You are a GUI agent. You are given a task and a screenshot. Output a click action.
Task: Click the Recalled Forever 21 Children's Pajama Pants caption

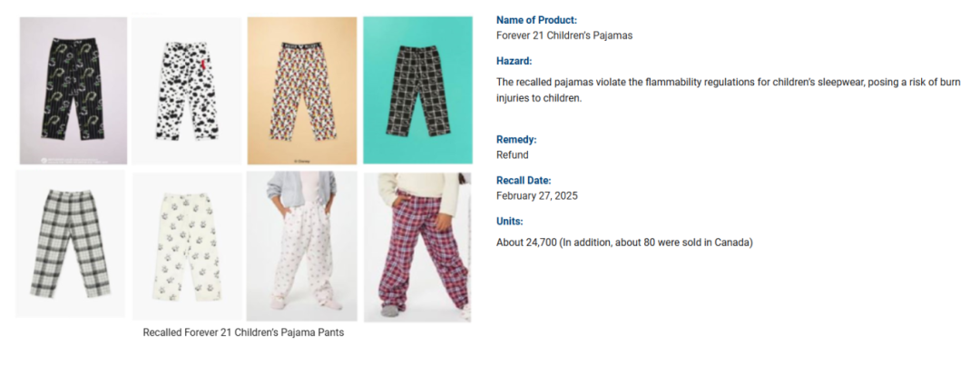[243, 332]
